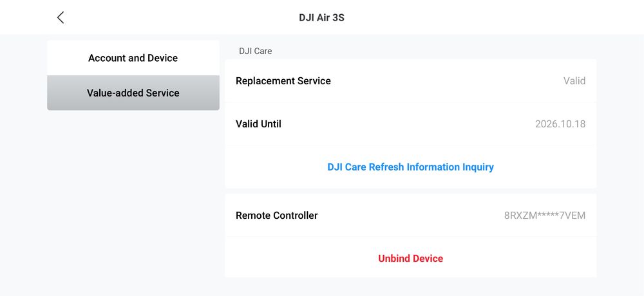Viewport: 644px width, 296px height.
Task: Click blank header space left of title
Action: pyautogui.click(x=180, y=17)
